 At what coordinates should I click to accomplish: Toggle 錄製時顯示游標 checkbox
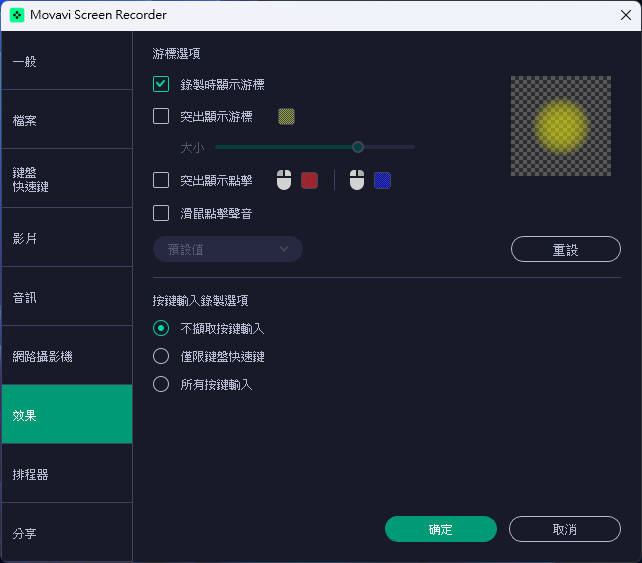click(161, 84)
